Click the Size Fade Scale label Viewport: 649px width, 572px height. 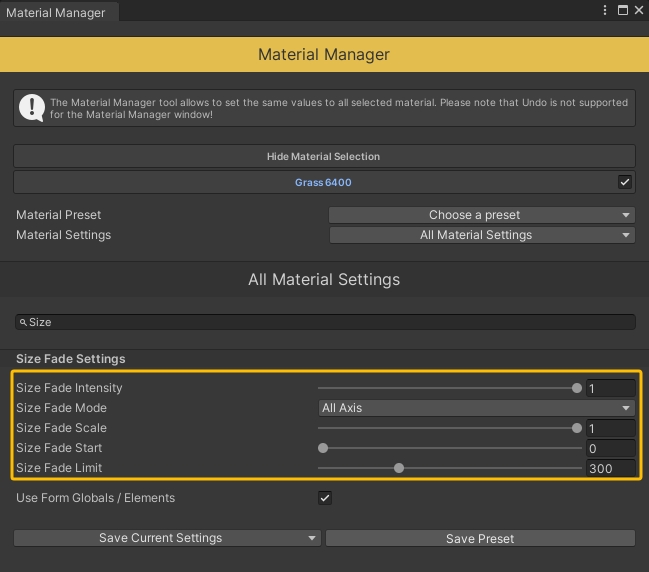pos(61,428)
